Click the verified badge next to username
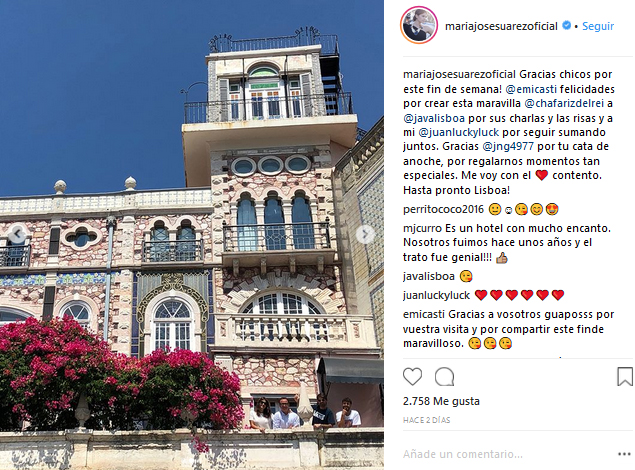This screenshot has width=635, height=470. 567,26
